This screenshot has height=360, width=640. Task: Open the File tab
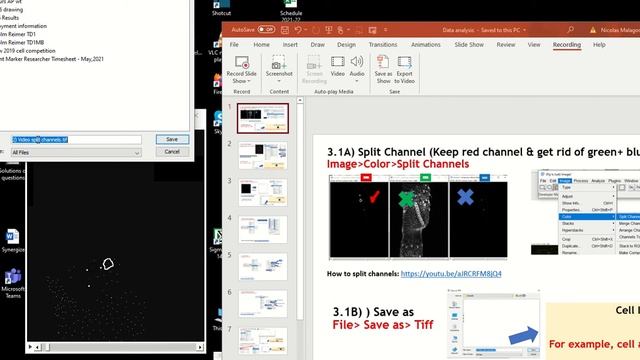coord(234,44)
